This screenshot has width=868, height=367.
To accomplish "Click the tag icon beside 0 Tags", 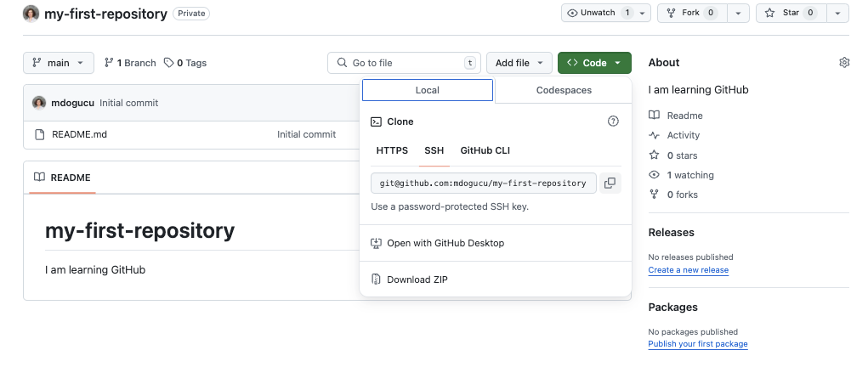I will click(169, 63).
